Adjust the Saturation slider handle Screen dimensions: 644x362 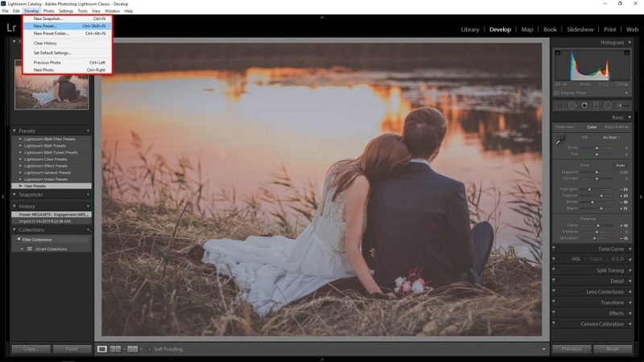tap(594, 238)
